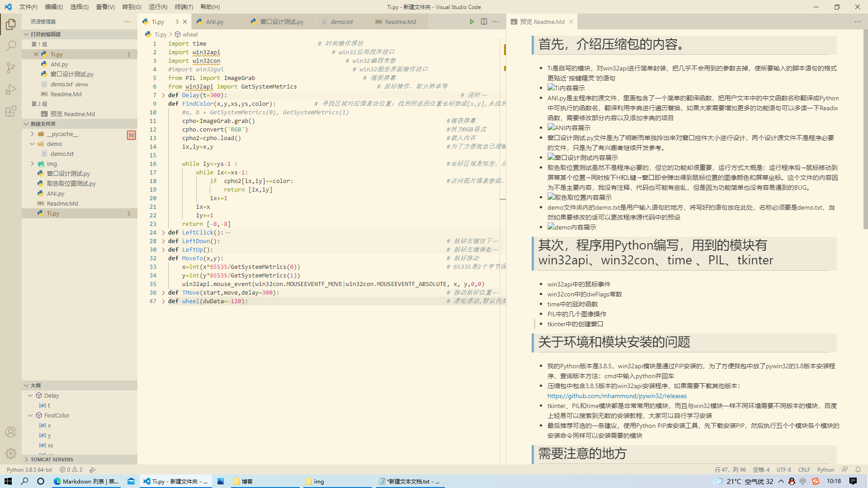Open the Outlook mail taskbar icon
Screen dimensions: 868x488
(x=131, y=481)
